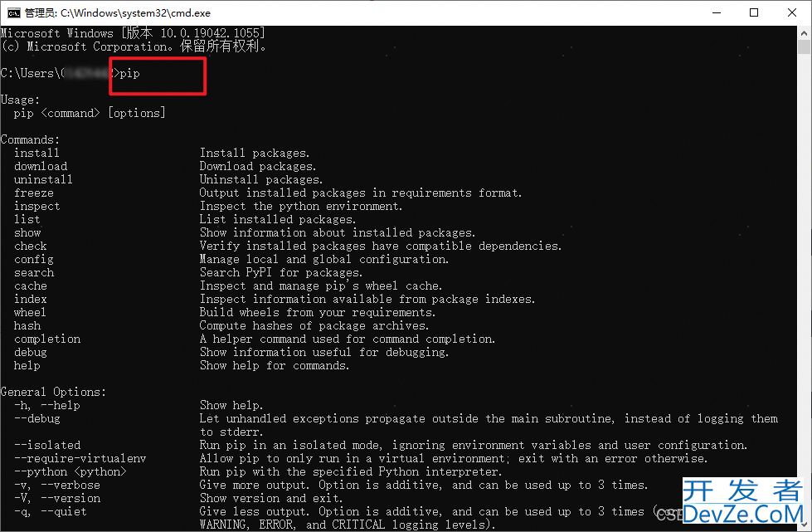Click the 'wheel' command name
Image resolution: width=812 pixels, height=532 pixels.
tap(30, 313)
